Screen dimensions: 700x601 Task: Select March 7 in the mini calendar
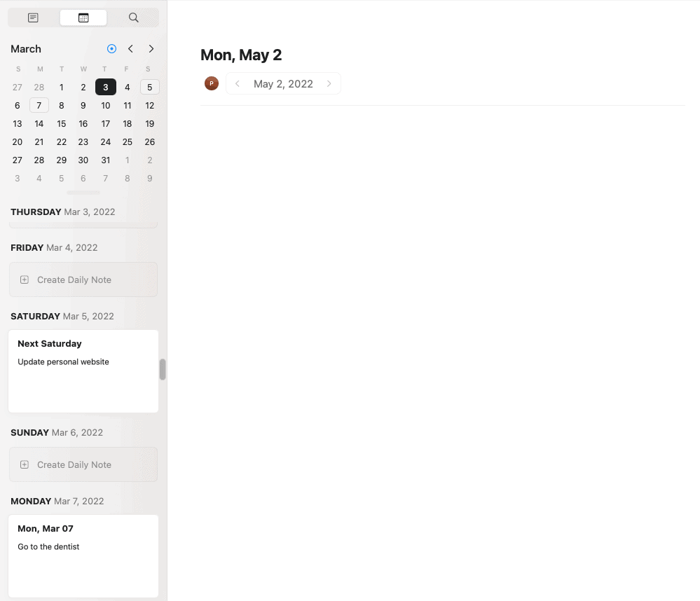coord(39,105)
